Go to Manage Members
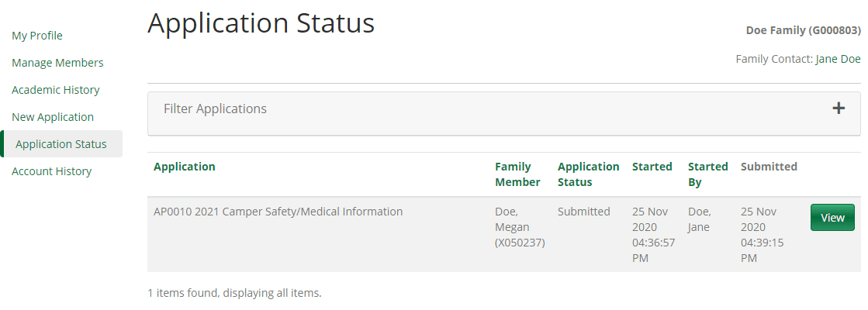868x310 pixels. 57,63
